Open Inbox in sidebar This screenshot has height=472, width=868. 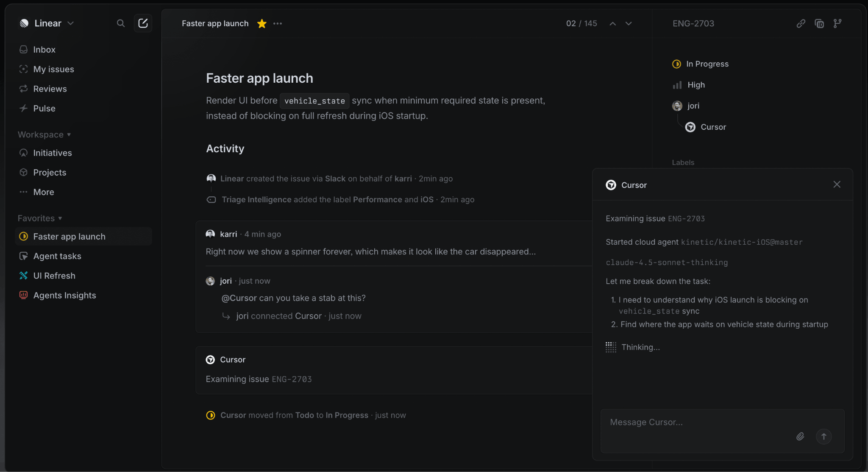(44, 50)
